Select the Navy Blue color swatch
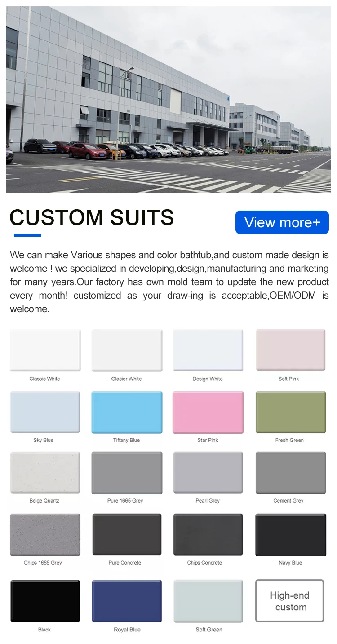Screen dimensions: 337x644 pos(291,535)
